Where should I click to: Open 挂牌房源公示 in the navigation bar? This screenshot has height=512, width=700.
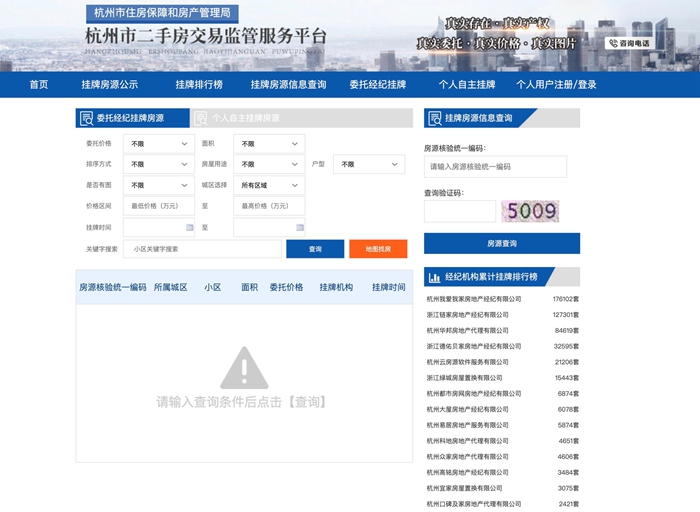click(x=110, y=84)
